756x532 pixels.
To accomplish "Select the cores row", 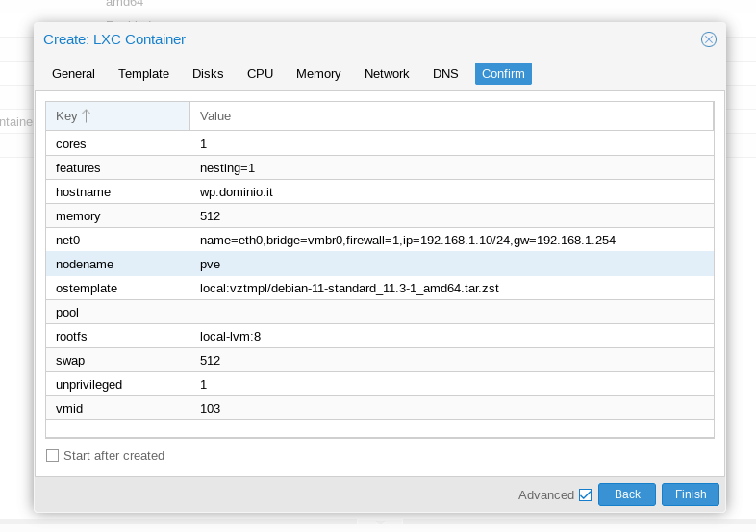I will pos(380,143).
